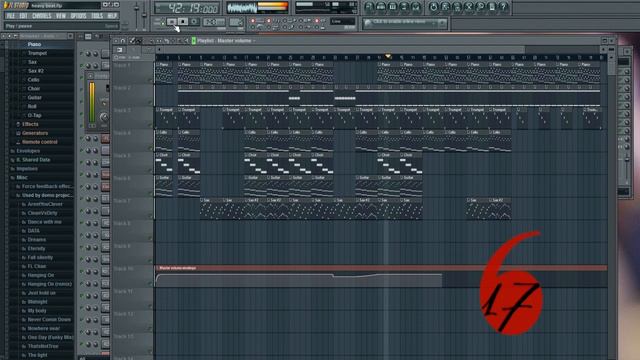Select Cello in the browser
Viewport: 640px width, 360px height.
(x=33, y=80)
